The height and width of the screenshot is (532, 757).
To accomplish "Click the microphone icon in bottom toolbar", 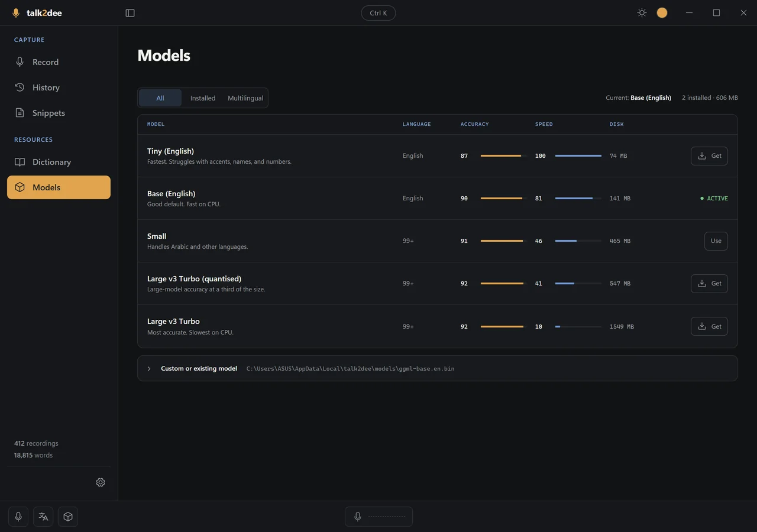I will (18, 517).
